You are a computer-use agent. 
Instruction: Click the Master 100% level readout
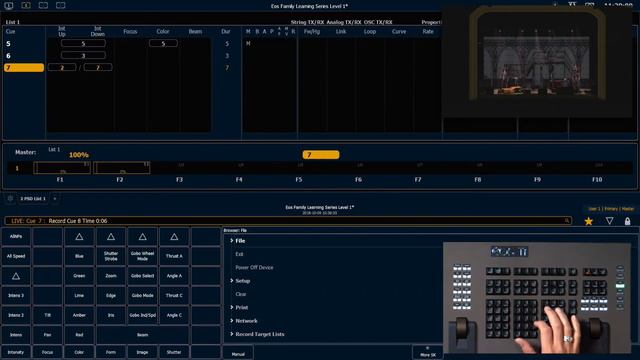click(79, 155)
